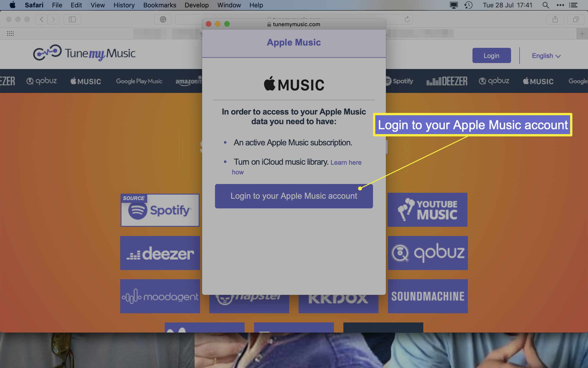The height and width of the screenshot is (368, 588).
Task: Click the Amazon Music logo in banner
Action: 189,81
